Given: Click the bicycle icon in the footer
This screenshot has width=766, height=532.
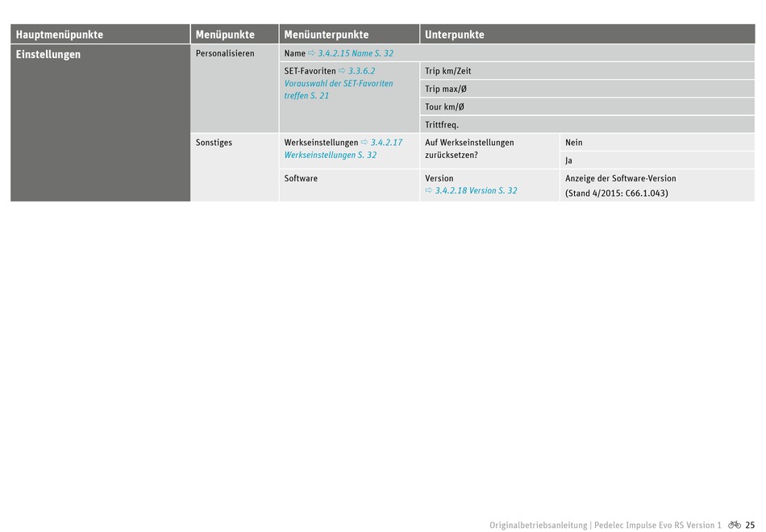Looking at the screenshot, I should [734, 525].
